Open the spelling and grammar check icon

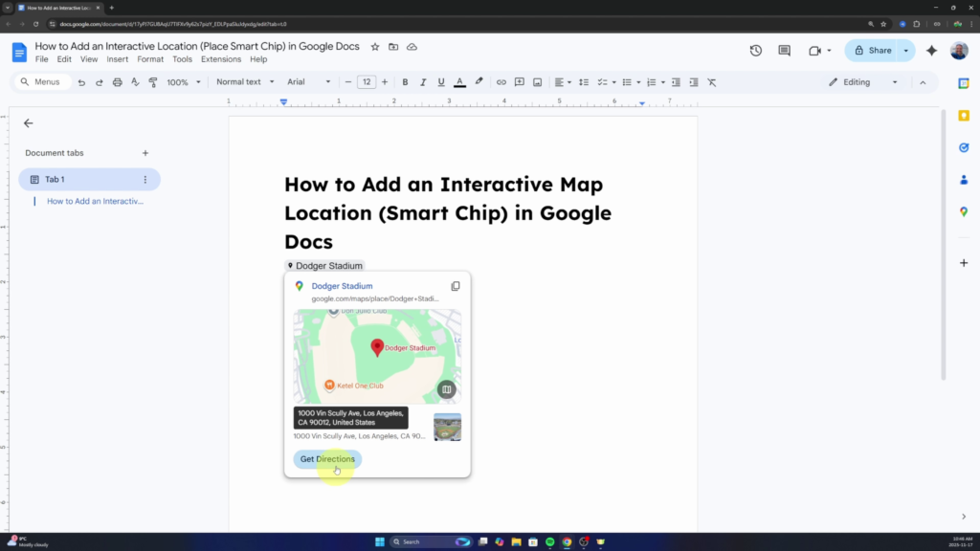135,81
